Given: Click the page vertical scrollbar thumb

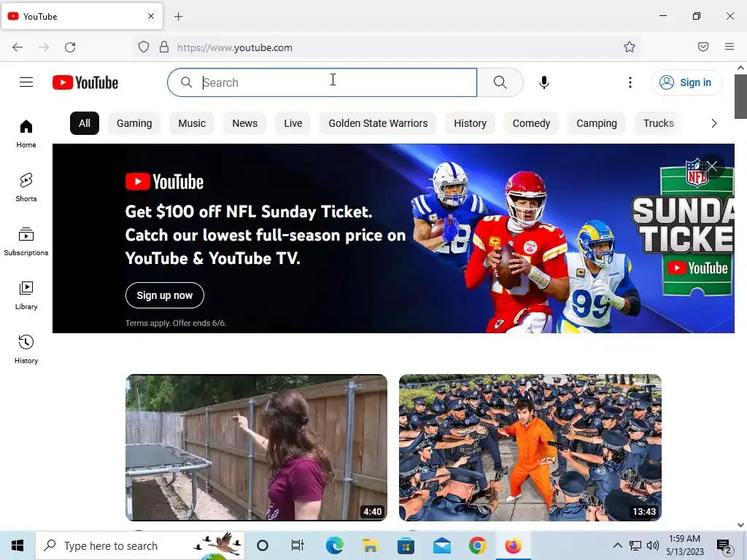Looking at the screenshot, I should point(740,96).
